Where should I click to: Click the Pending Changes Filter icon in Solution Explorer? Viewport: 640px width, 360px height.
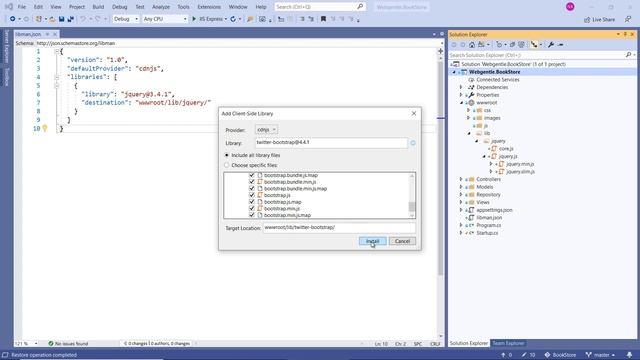(x=499, y=44)
